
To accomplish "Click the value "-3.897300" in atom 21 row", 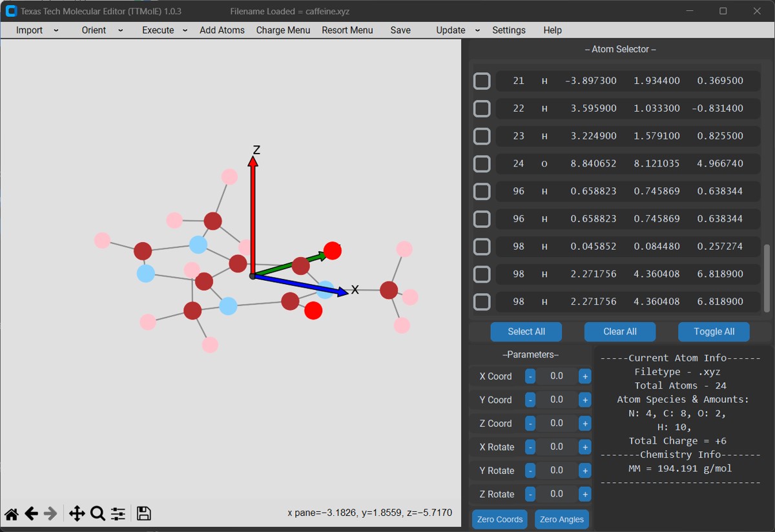I will [x=591, y=81].
